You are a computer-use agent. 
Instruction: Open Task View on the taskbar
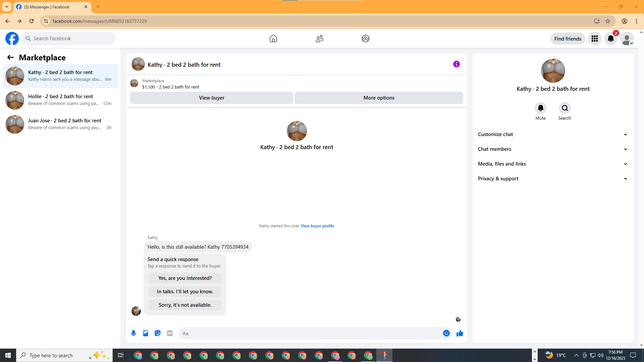click(121, 355)
